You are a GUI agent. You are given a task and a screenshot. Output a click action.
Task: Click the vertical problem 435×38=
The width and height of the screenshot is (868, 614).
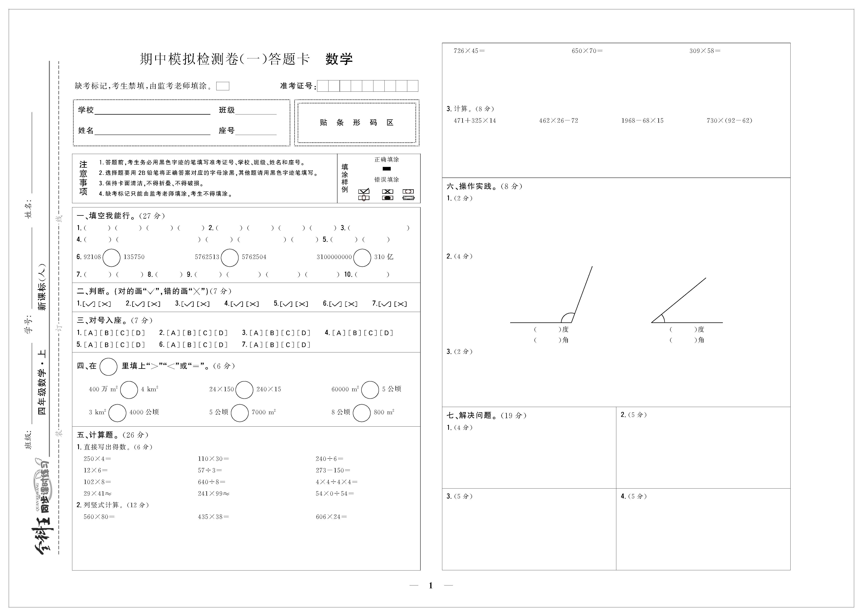pos(213,517)
